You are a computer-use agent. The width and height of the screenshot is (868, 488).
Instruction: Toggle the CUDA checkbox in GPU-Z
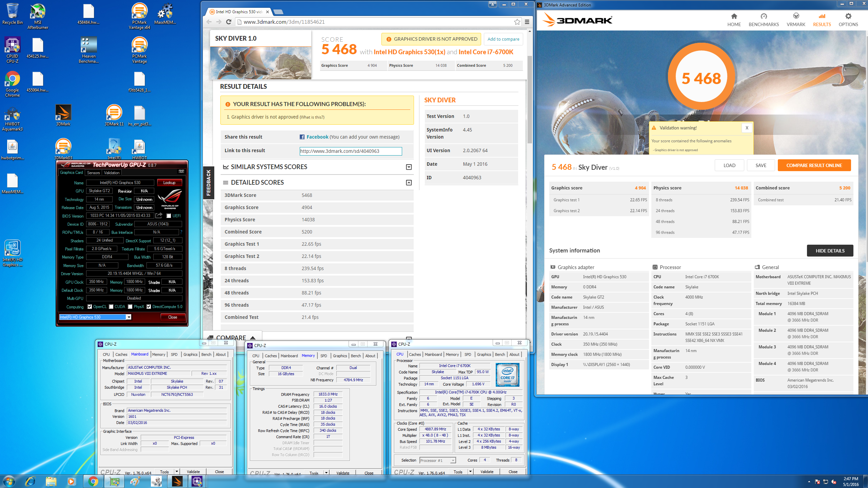click(x=111, y=307)
